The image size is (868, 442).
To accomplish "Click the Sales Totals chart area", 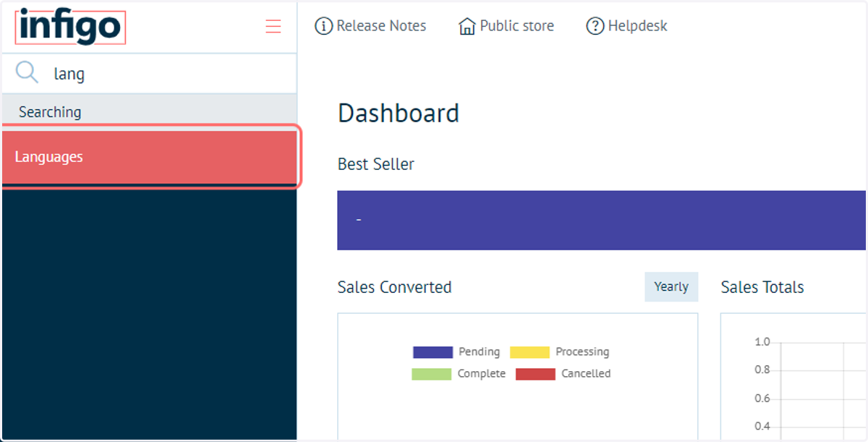I will 793,375.
